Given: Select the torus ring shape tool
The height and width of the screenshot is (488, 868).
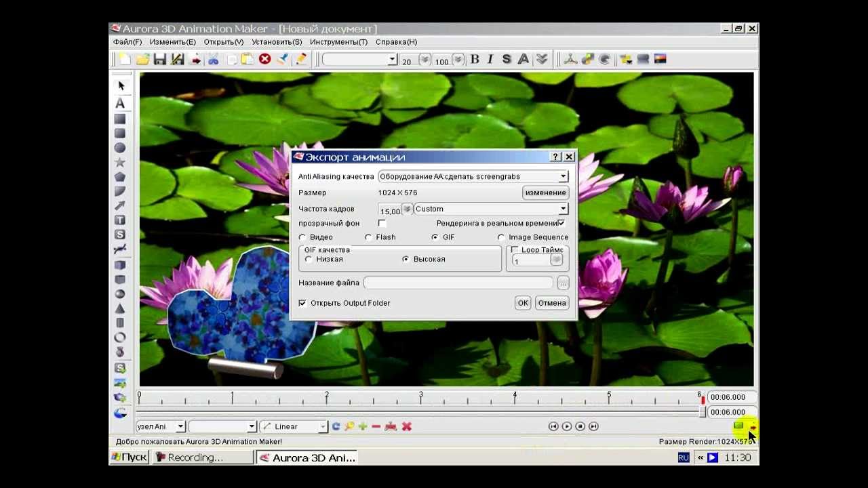Looking at the screenshot, I should point(120,338).
